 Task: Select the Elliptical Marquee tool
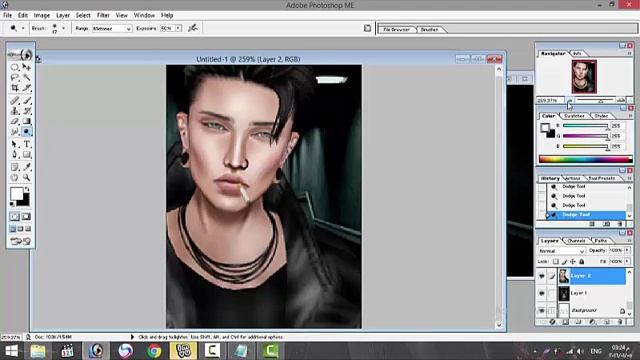[x=15, y=67]
